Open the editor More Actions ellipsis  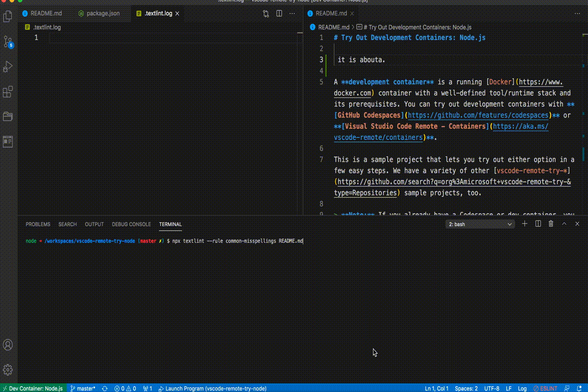(293, 13)
